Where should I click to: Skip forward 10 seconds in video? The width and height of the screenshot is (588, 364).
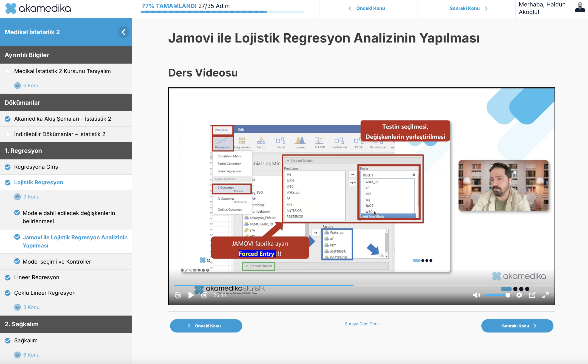pyautogui.click(x=204, y=295)
